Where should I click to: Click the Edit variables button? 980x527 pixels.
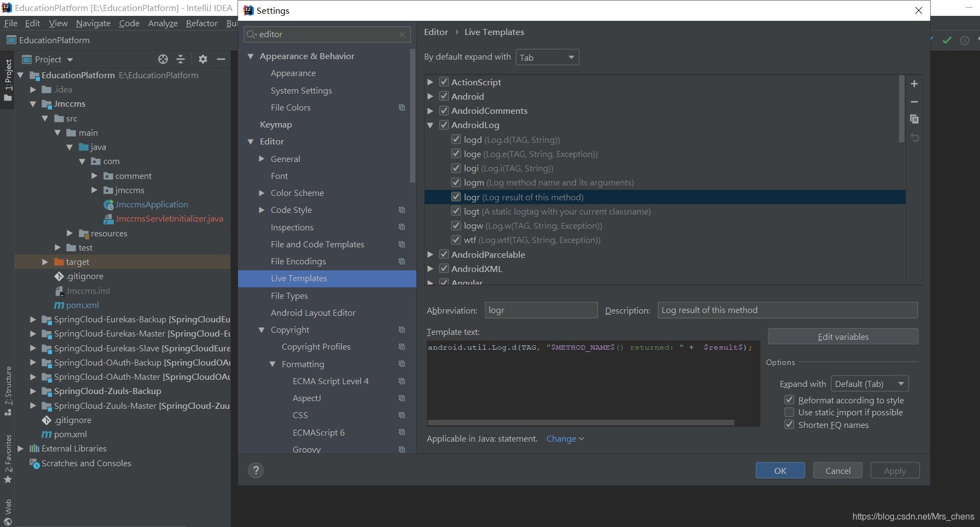pyautogui.click(x=843, y=337)
